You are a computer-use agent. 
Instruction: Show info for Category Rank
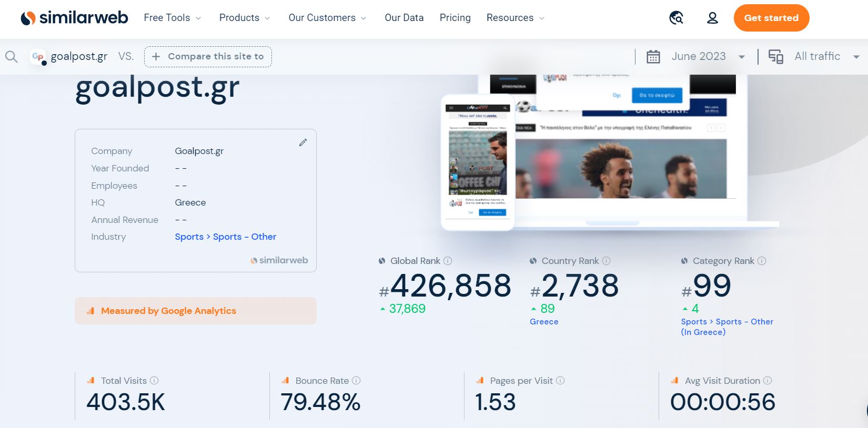tap(762, 261)
